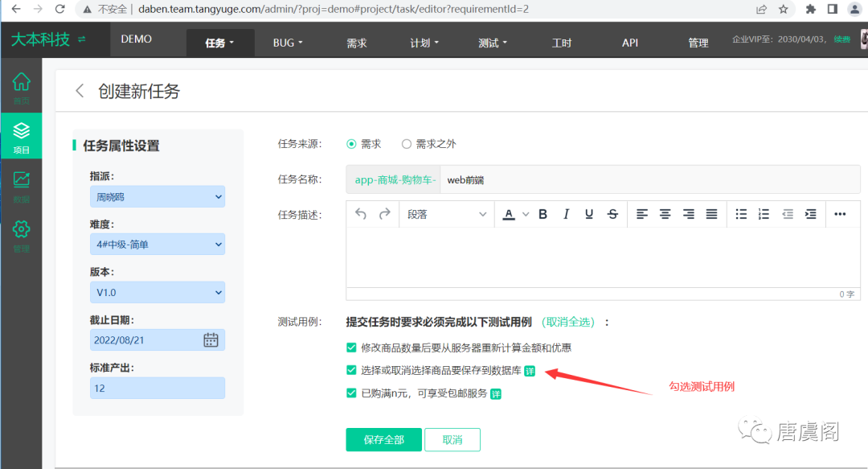The width and height of the screenshot is (868, 469).
Task: Click 取消全选 link
Action: tap(568, 322)
